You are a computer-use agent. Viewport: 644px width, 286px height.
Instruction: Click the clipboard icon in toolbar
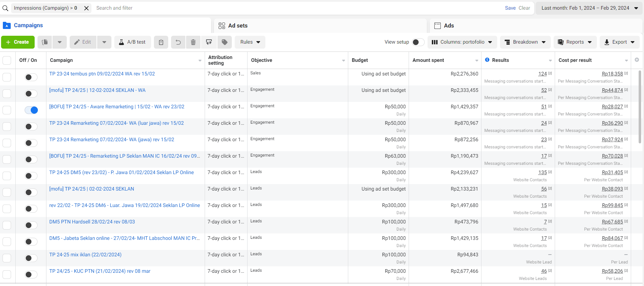click(161, 42)
